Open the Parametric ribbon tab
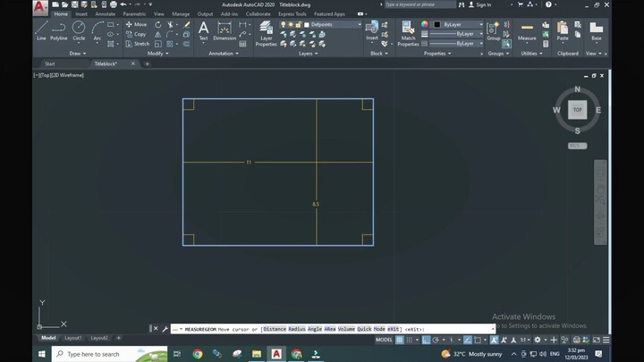 tap(134, 14)
